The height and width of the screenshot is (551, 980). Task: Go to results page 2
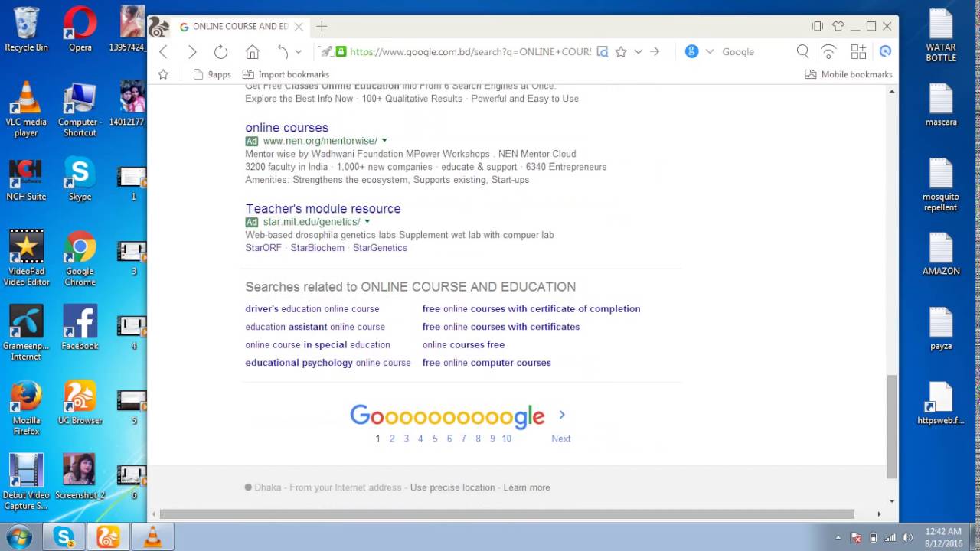click(391, 439)
